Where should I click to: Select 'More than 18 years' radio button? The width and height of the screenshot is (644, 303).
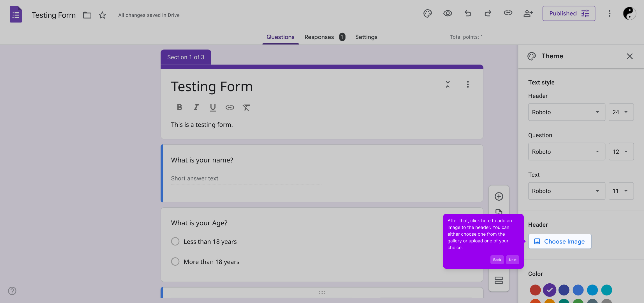tap(175, 262)
